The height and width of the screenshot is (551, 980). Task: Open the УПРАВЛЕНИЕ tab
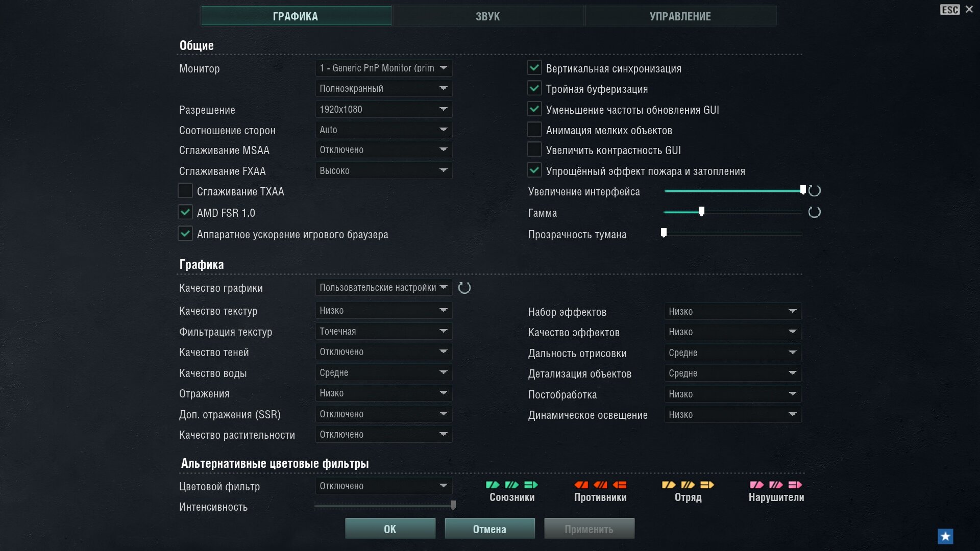680,16
